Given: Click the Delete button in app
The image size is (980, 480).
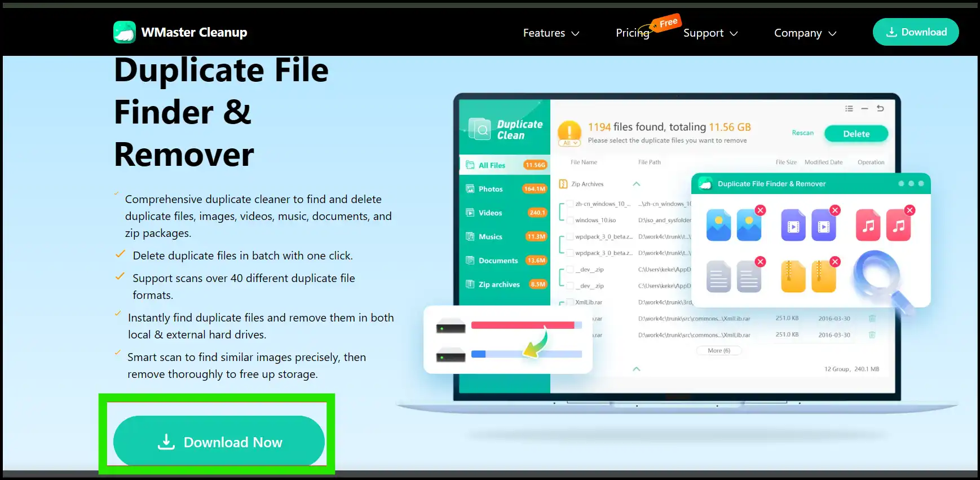Looking at the screenshot, I should click(856, 134).
